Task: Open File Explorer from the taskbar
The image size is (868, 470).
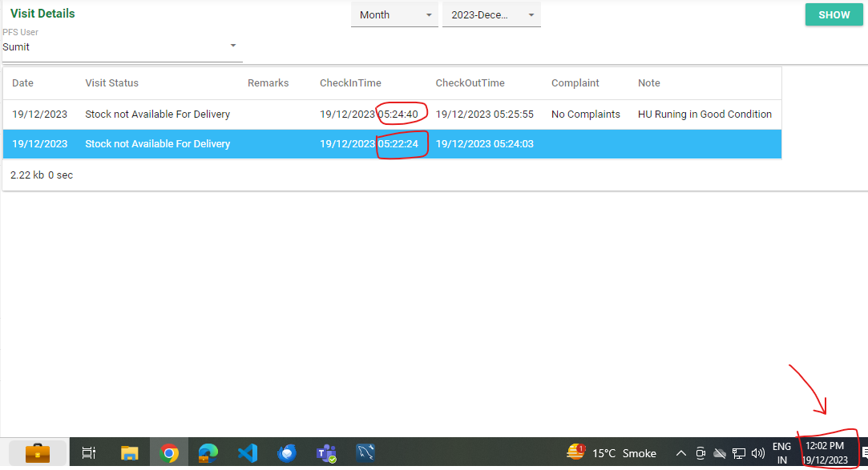Action: (129, 453)
